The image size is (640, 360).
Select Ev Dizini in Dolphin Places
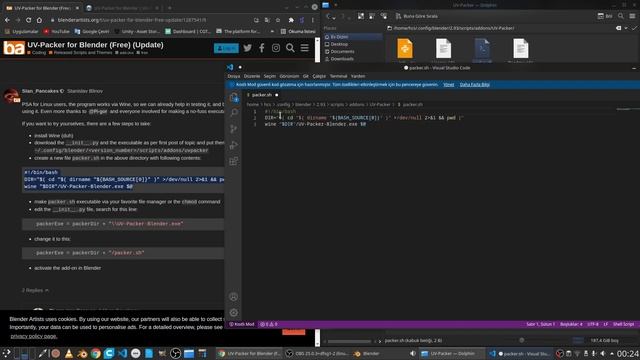pos(353,37)
